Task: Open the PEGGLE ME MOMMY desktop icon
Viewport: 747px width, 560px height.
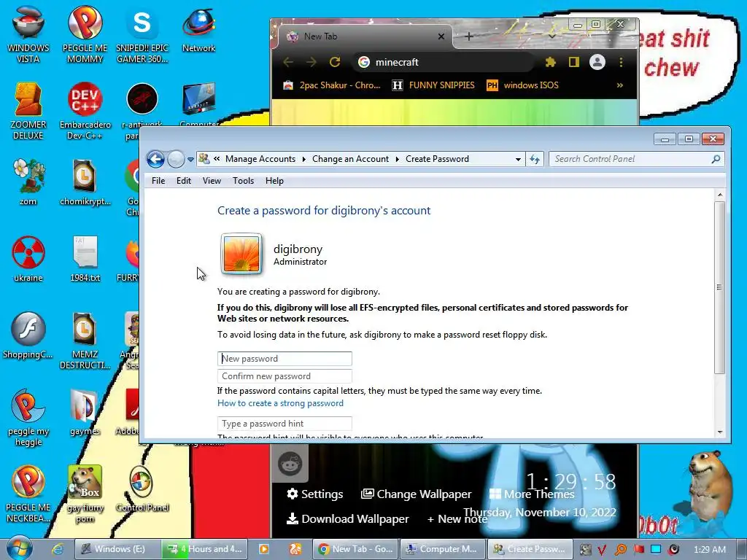Action: 85,34
